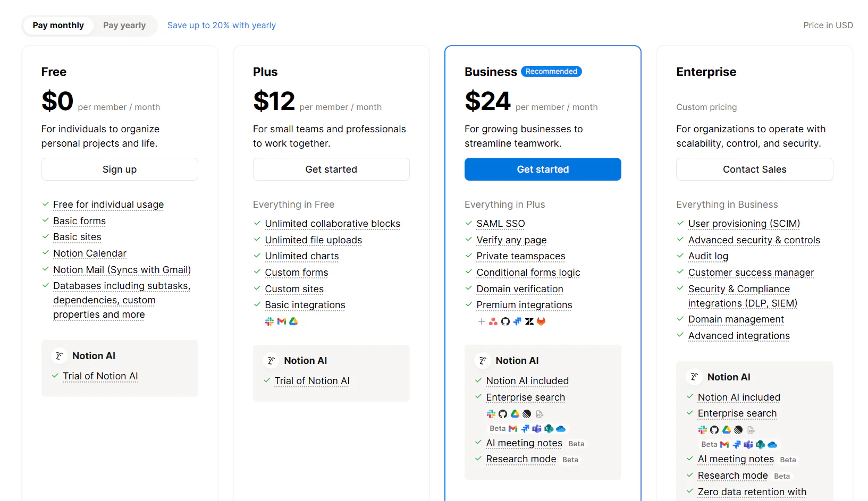
Task: Click Sign up on the Free plan
Action: (x=120, y=169)
